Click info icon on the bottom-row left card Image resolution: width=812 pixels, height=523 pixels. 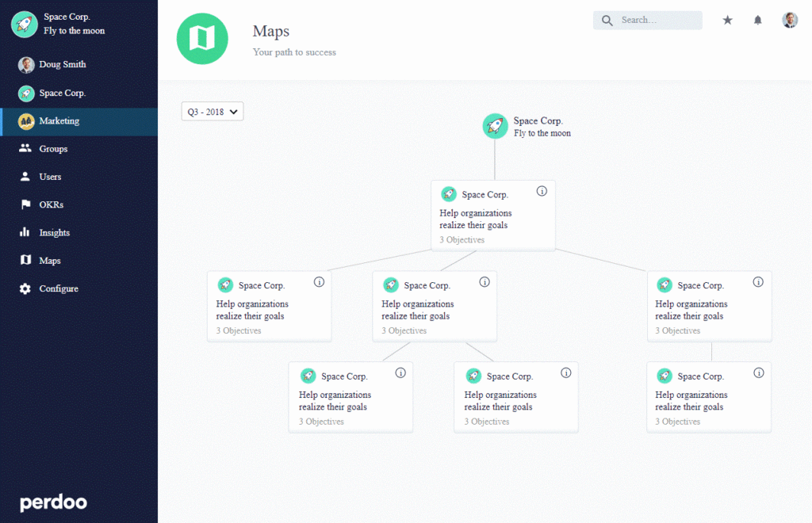(x=400, y=373)
